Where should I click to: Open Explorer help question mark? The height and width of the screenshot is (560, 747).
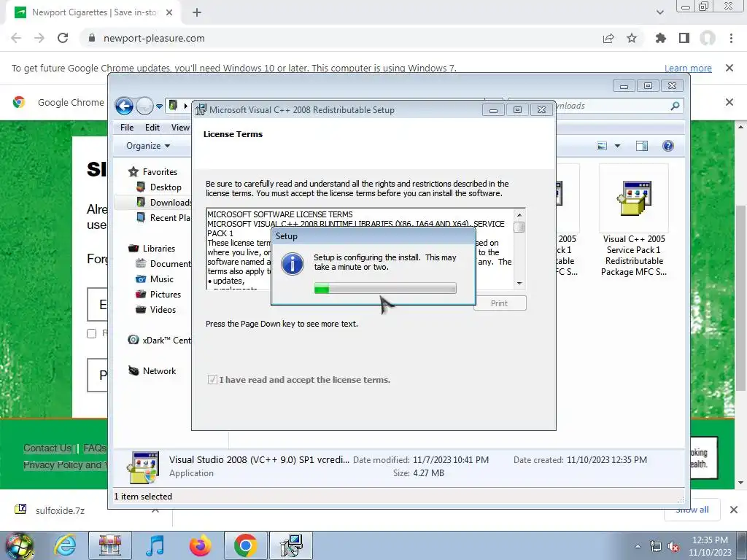[x=668, y=146]
